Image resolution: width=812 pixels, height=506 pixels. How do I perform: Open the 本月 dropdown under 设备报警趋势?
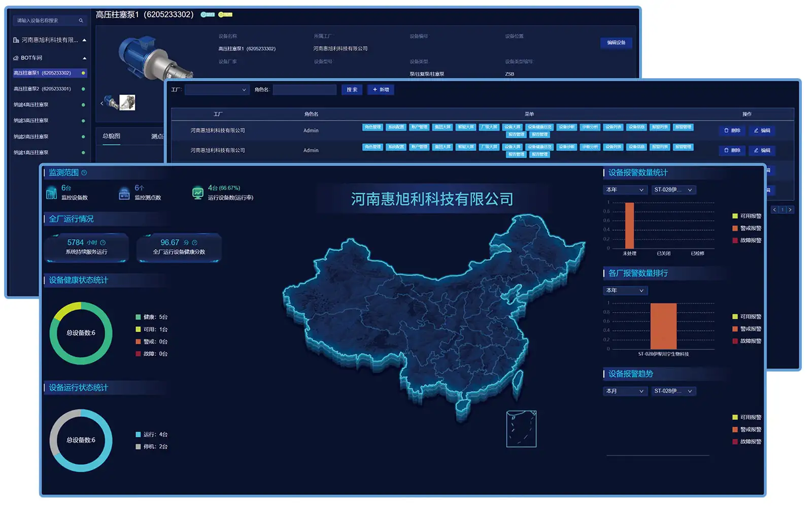click(625, 391)
